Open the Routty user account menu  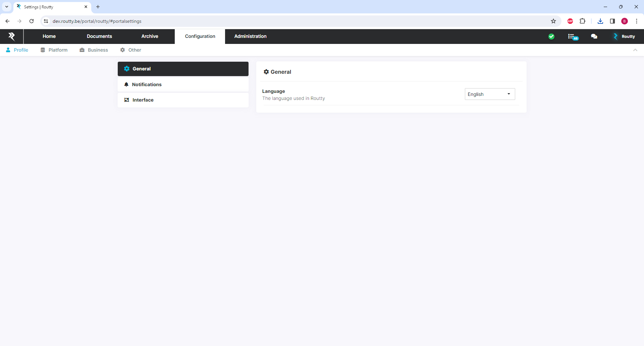[x=624, y=37]
